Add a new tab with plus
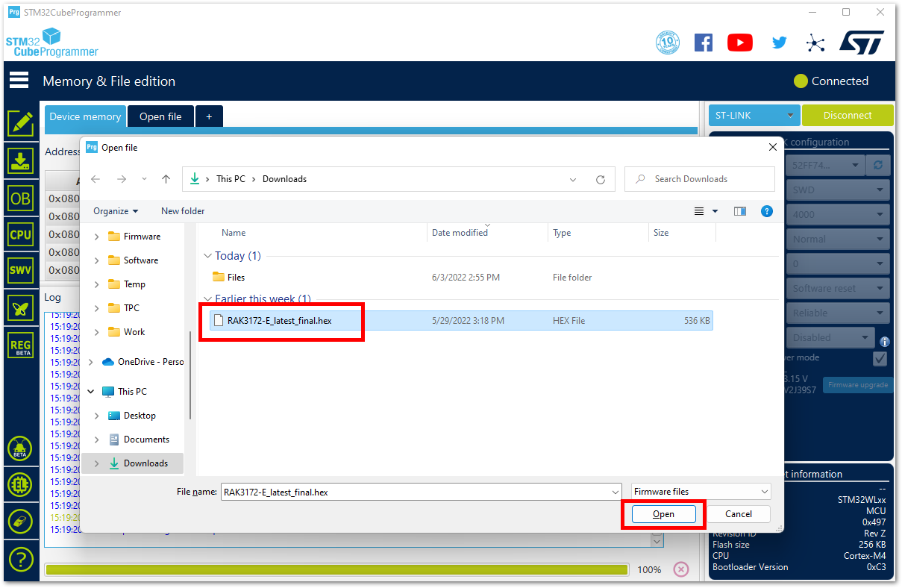The height and width of the screenshot is (588, 902). (x=209, y=116)
